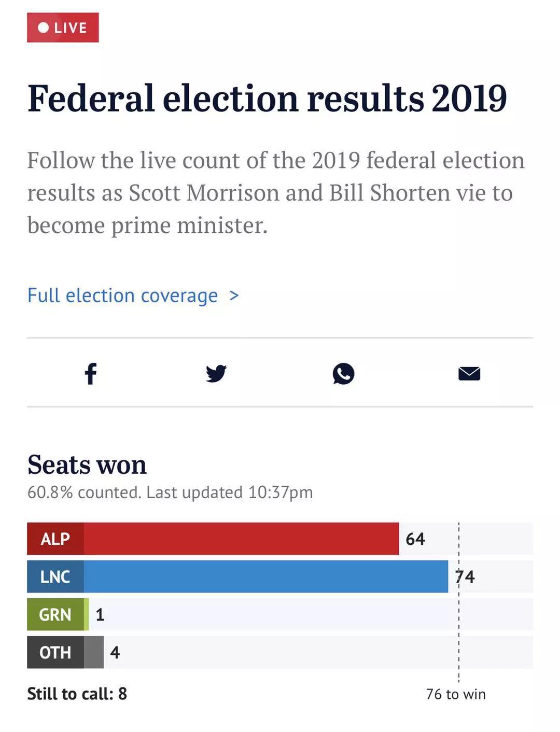The image size is (560, 732).
Task: Click the red LIVE badge
Action: coord(63,27)
